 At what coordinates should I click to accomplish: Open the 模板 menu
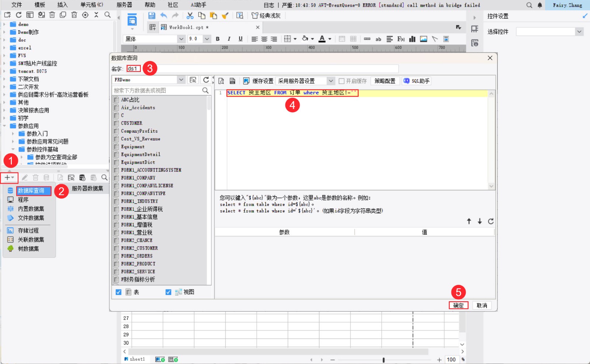click(x=40, y=5)
